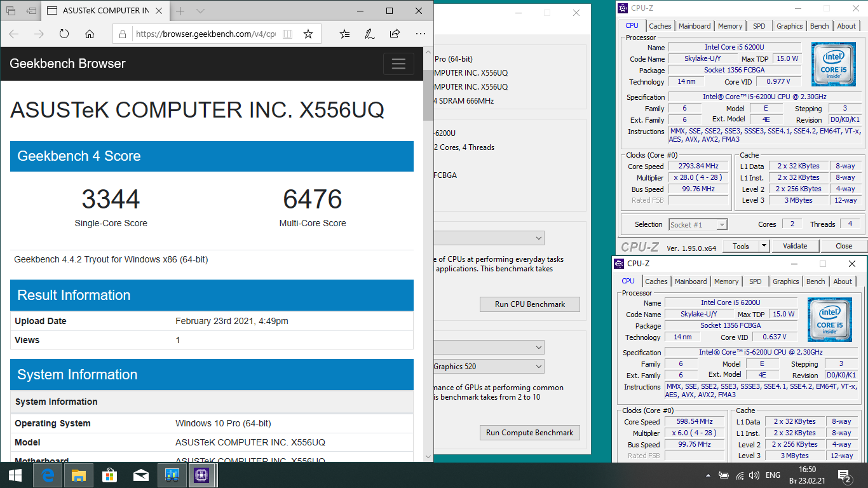868x488 pixels.
Task: Add page to favorites with star icon
Action: point(308,34)
